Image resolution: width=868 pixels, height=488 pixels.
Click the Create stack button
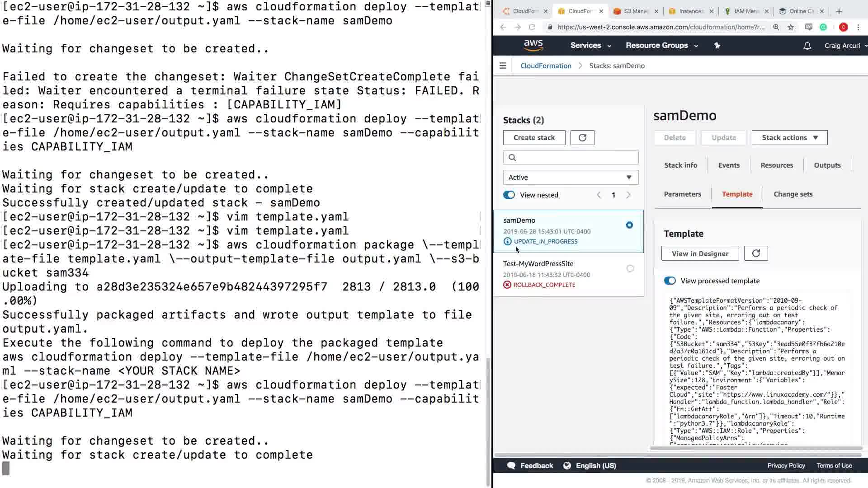[x=534, y=138]
